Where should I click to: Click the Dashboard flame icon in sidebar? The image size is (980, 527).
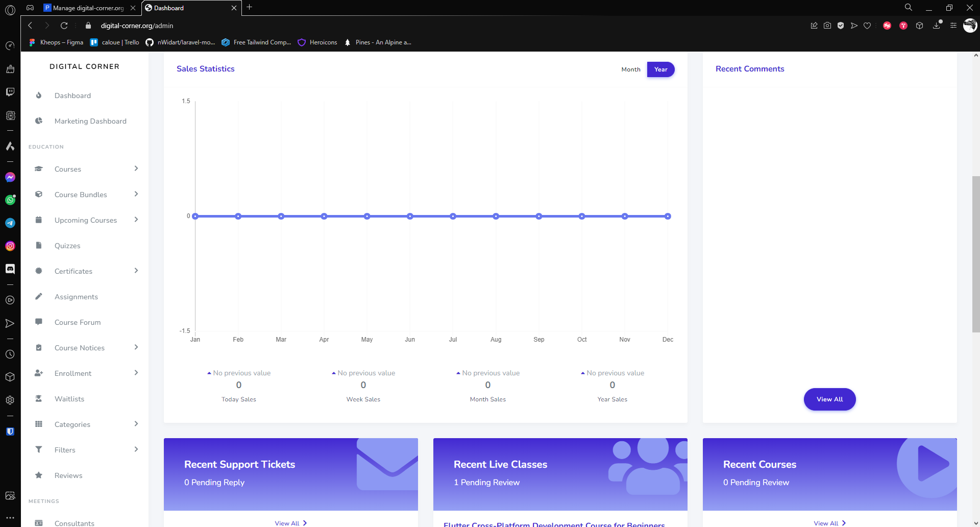(39, 95)
